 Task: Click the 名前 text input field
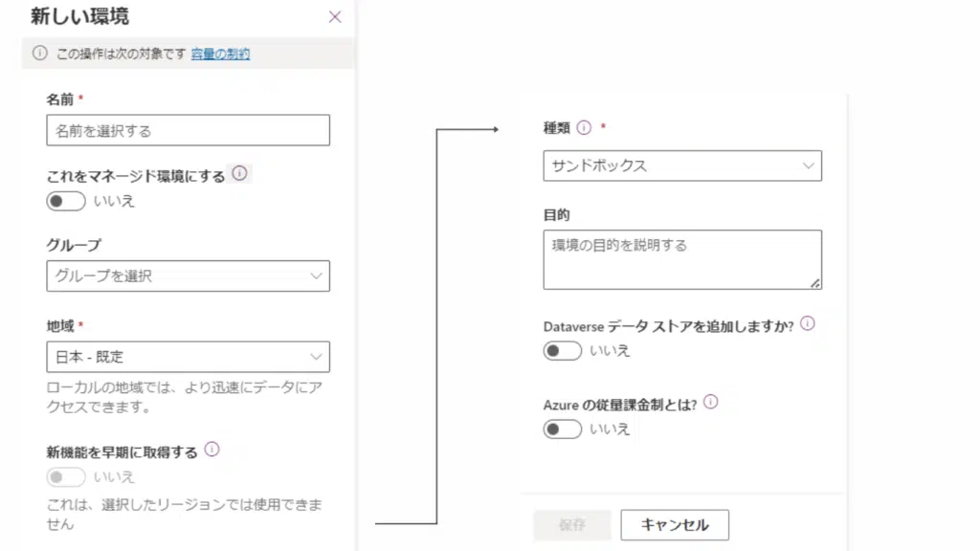(188, 130)
